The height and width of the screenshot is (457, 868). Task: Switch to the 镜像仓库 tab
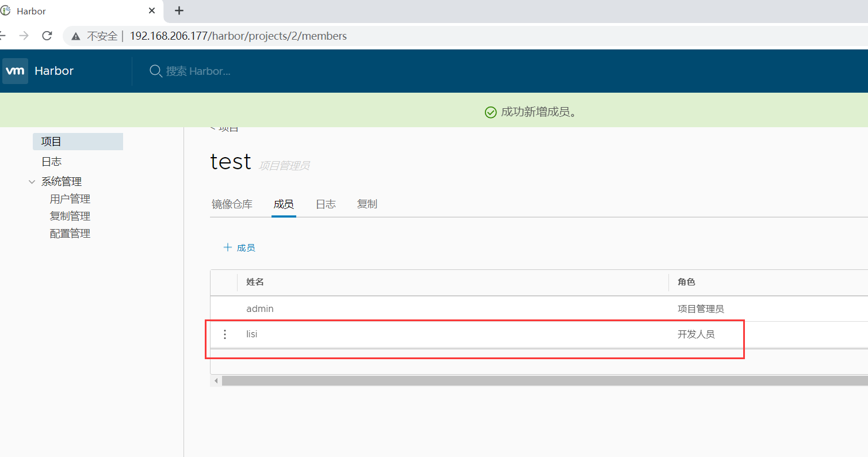tap(232, 204)
